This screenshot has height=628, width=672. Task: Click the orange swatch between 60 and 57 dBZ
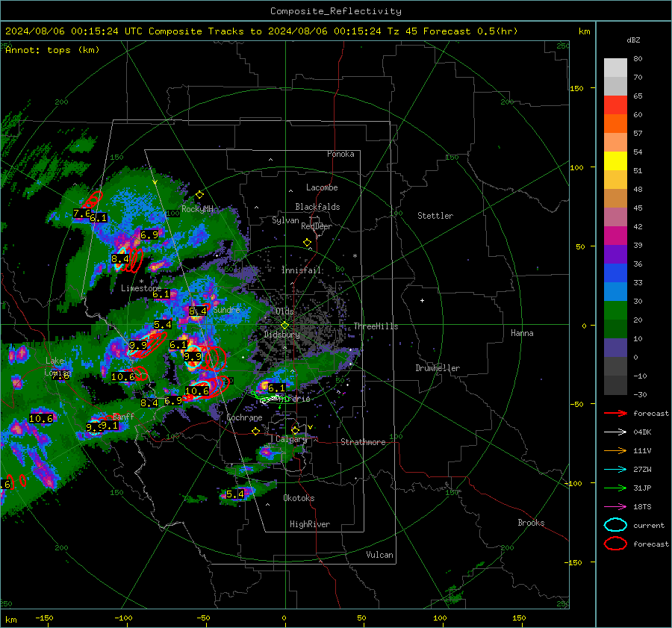[x=615, y=123]
